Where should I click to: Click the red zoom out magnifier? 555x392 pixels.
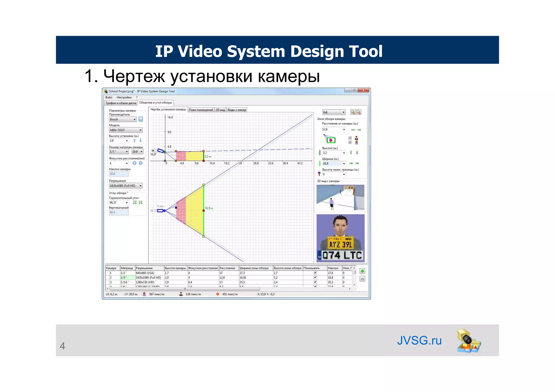[359, 112]
